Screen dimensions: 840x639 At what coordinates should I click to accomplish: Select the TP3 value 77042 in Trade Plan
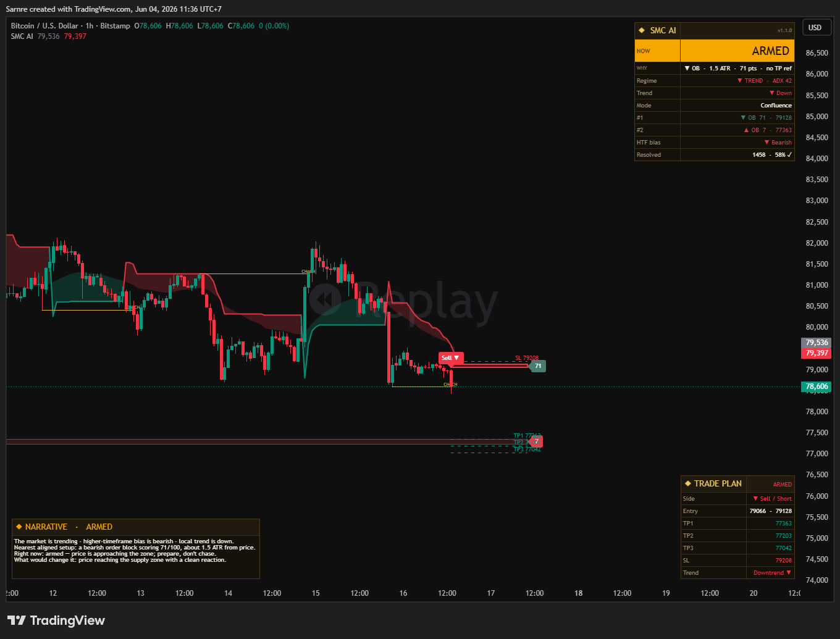coord(783,548)
